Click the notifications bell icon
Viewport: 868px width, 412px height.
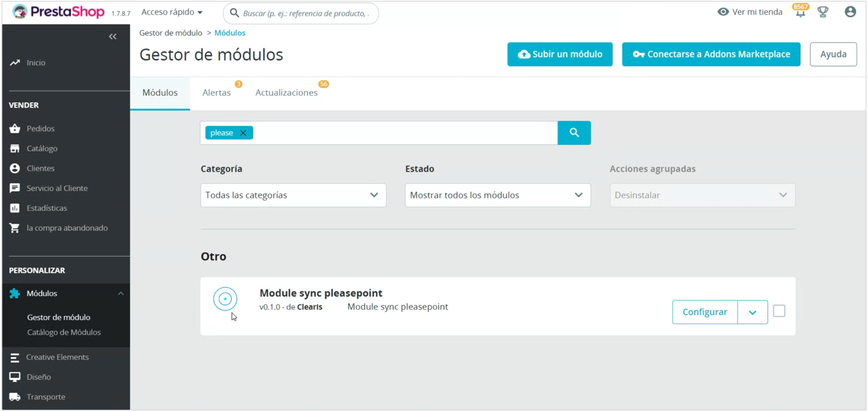pyautogui.click(x=800, y=13)
